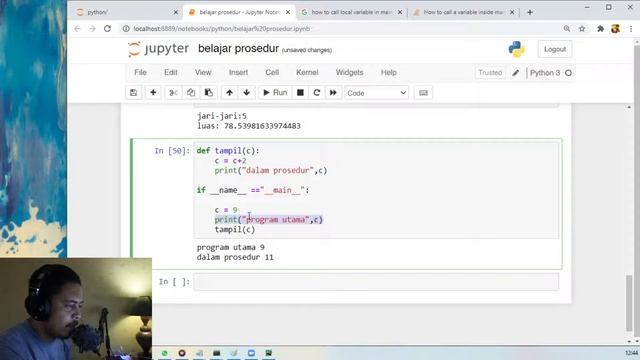The image size is (640, 360).
Task: Click the pencil edit mode indicator
Action: (516, 73)
